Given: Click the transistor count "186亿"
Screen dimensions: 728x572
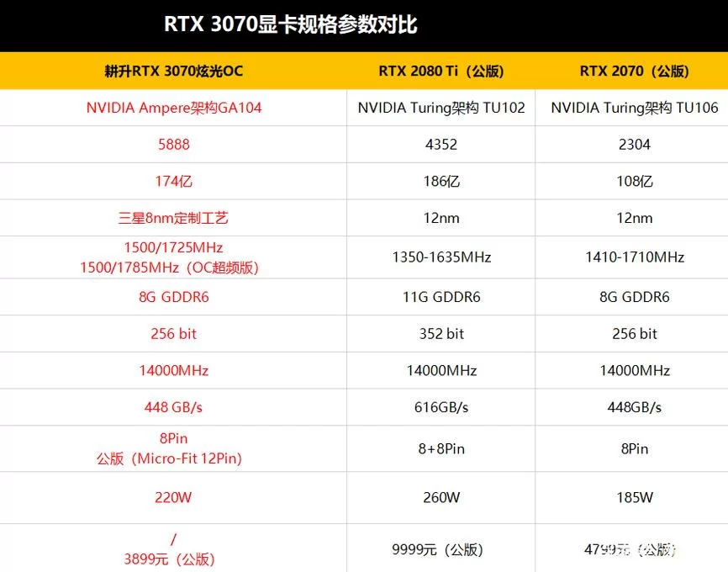Looking at the screenshot, I should pyautogui.click(x=441, y=181).
